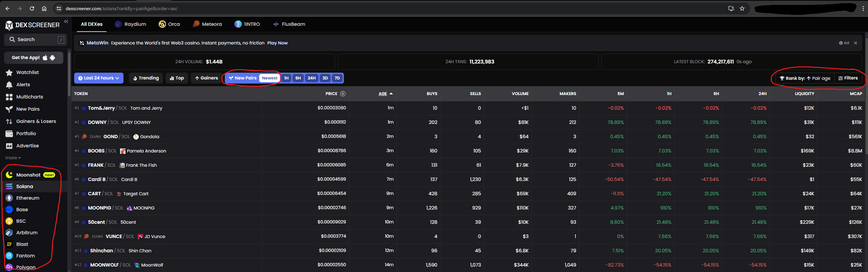The height and width of the screenshot is (272, 868).
Task: Click the Play Now ad link
Action: 277,43
